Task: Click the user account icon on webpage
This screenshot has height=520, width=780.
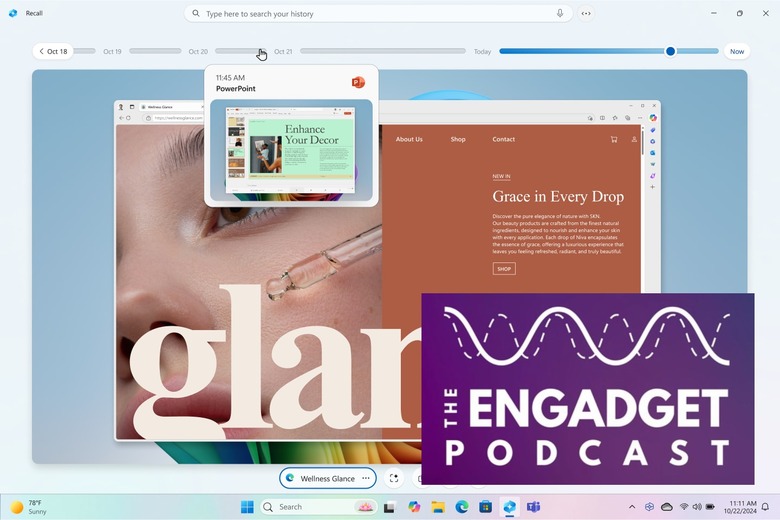Action: coord(634,140)
